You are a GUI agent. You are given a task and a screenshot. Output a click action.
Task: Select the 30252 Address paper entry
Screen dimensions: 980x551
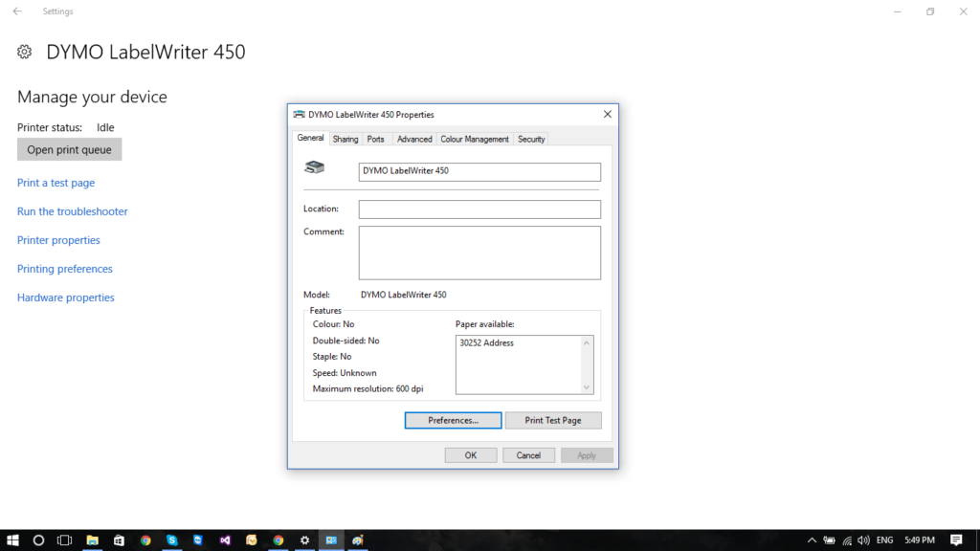486,343
